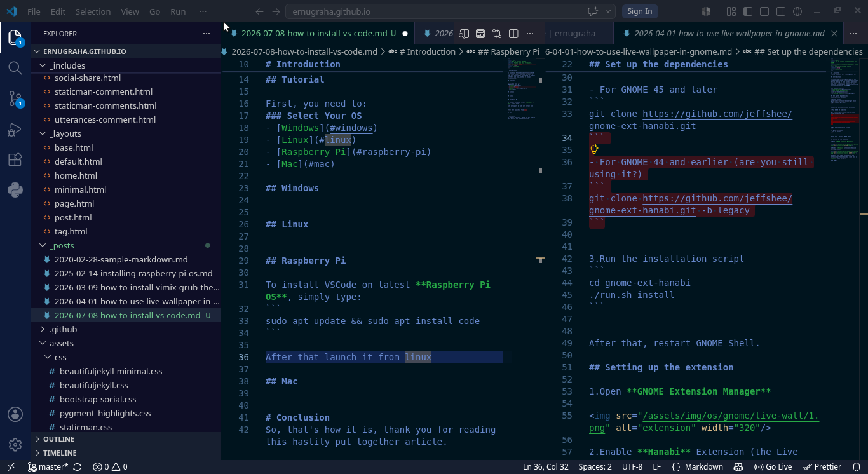Collapse the ERNUGRAHA.GITHUB.IO root section
The image size is (868, 474).
[126, 51]
